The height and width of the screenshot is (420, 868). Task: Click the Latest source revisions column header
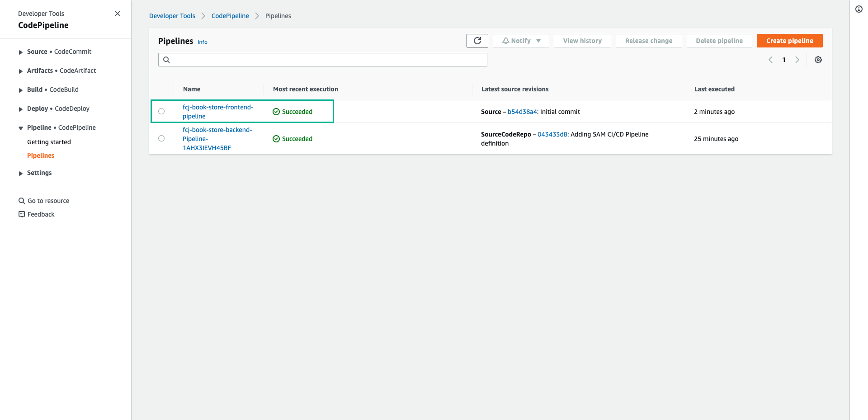tap(515, 89)
